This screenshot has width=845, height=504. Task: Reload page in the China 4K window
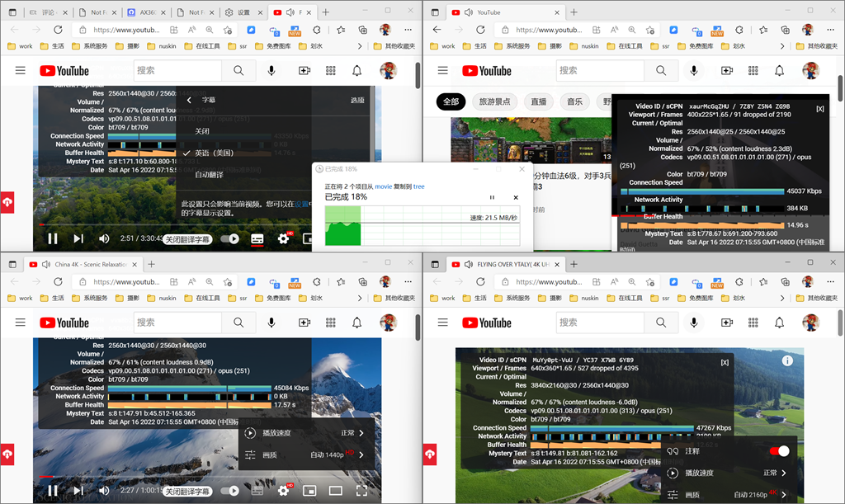(x=58, y=281)
